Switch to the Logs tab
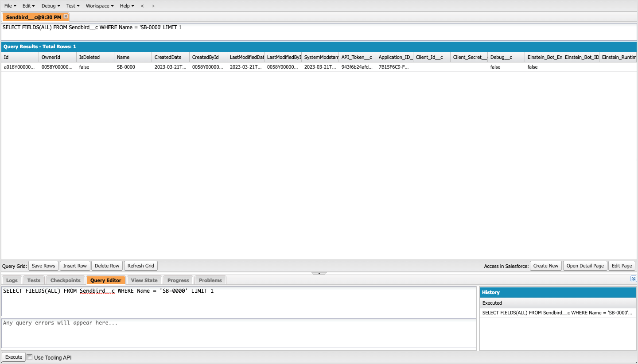 (12, 280)
